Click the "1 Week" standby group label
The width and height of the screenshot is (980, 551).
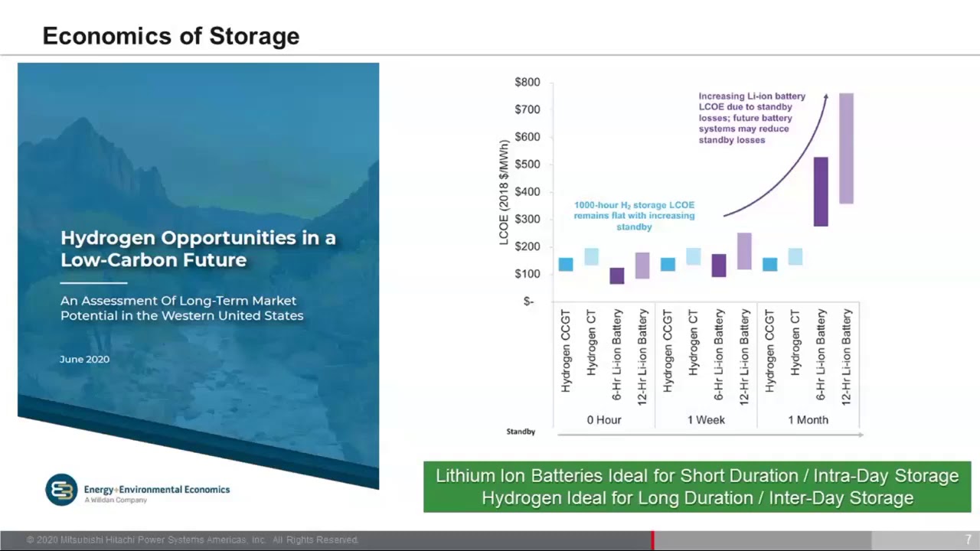coord(706,419)
